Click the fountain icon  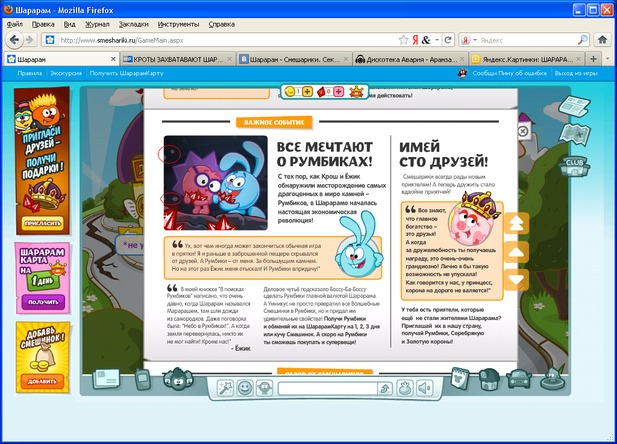(552, 378)
